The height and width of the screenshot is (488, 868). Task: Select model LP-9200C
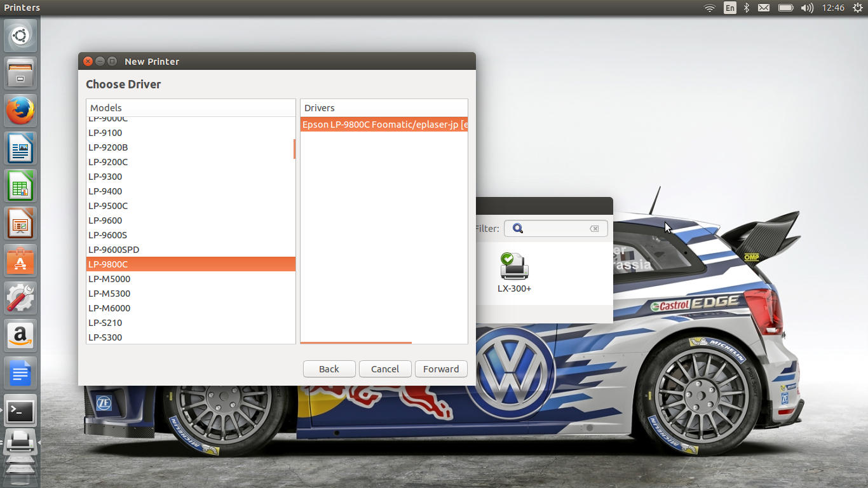tap(191, 162)
